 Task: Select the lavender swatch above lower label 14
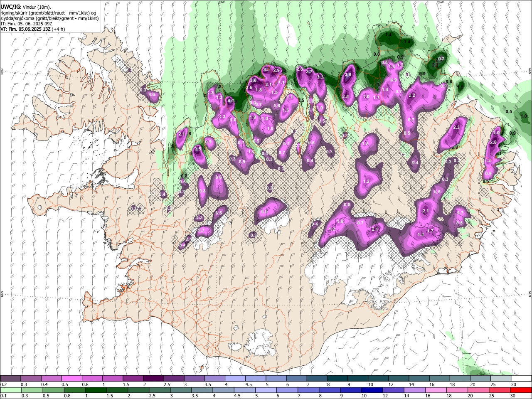click(x=414, y=390)
